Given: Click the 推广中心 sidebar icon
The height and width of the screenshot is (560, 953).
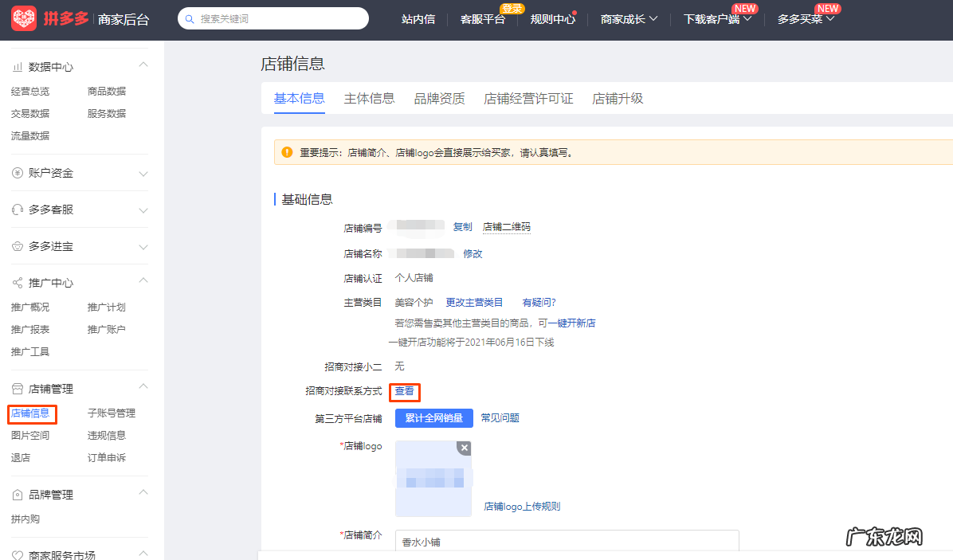Looking at the screenshot, I should point(16,282).
